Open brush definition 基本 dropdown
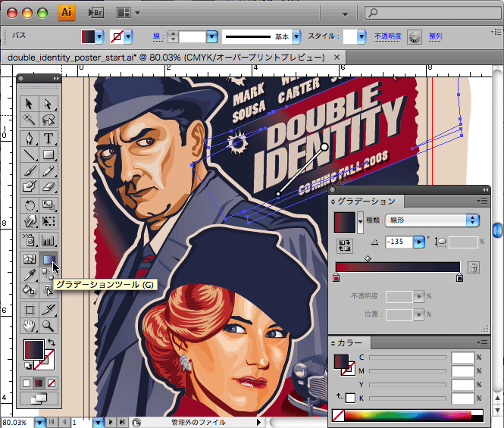504x428 pixels. pos(296,36)
